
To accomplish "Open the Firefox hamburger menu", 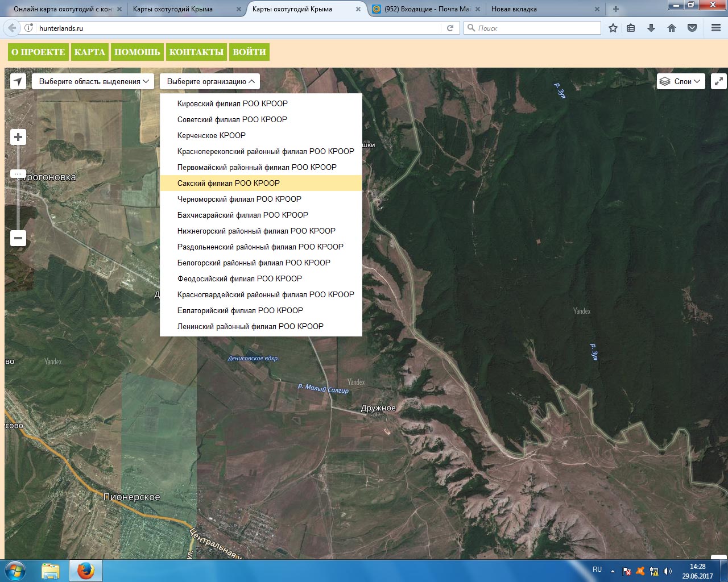I will coord(716,28).
